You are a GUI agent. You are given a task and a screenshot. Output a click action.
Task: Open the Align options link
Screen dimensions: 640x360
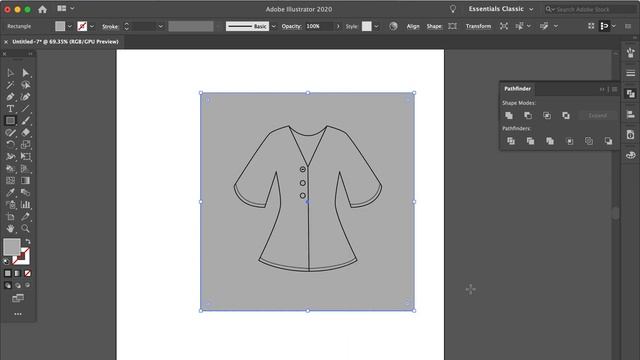click(413, 27)
